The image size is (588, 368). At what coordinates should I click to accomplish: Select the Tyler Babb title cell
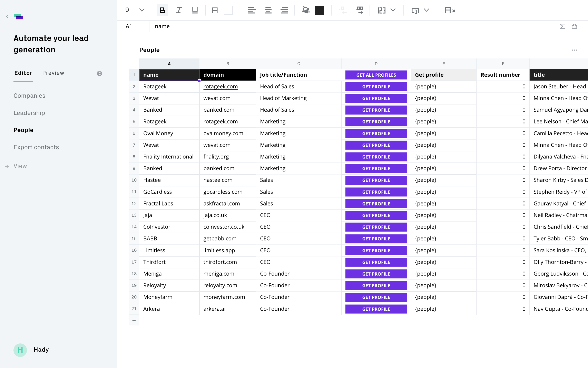click(x=559, y=239)
